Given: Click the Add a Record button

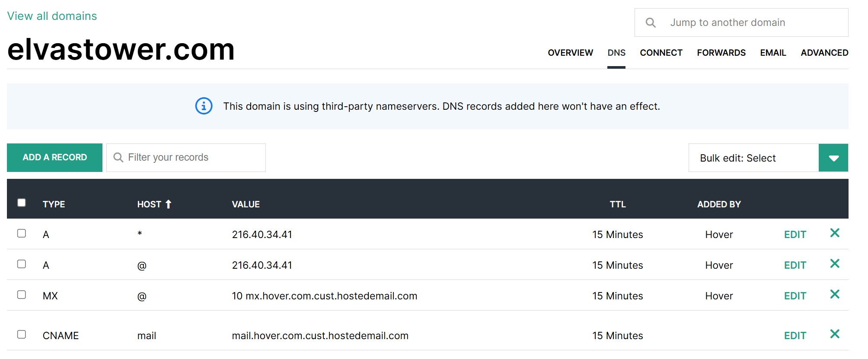Looking at the screenshot, I should [54, 158].
